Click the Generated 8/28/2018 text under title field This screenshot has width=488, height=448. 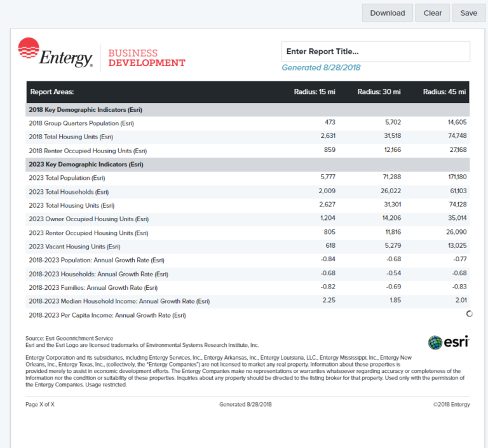321,68
